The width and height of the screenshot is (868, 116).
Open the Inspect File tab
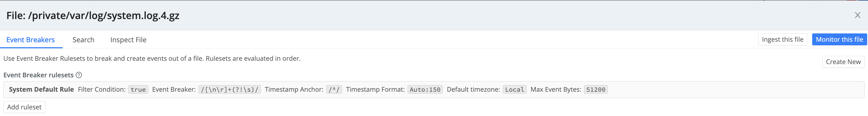pos(128,40)
